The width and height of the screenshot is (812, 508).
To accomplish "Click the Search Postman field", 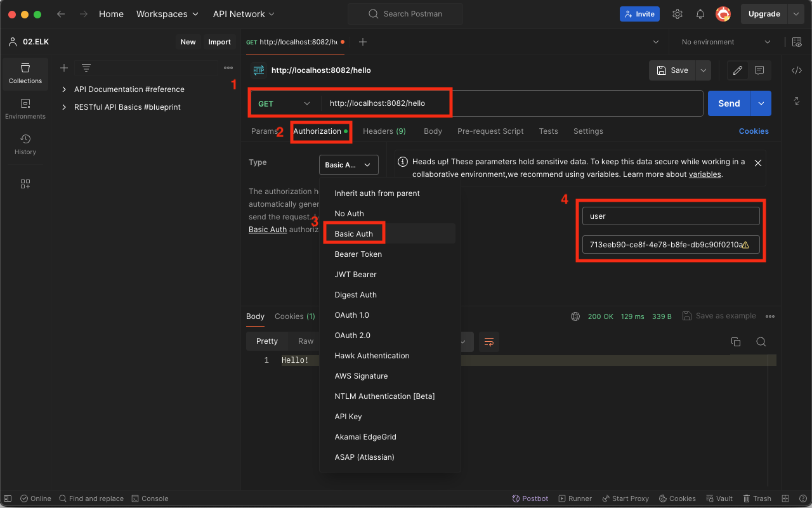I will point(405,14).
